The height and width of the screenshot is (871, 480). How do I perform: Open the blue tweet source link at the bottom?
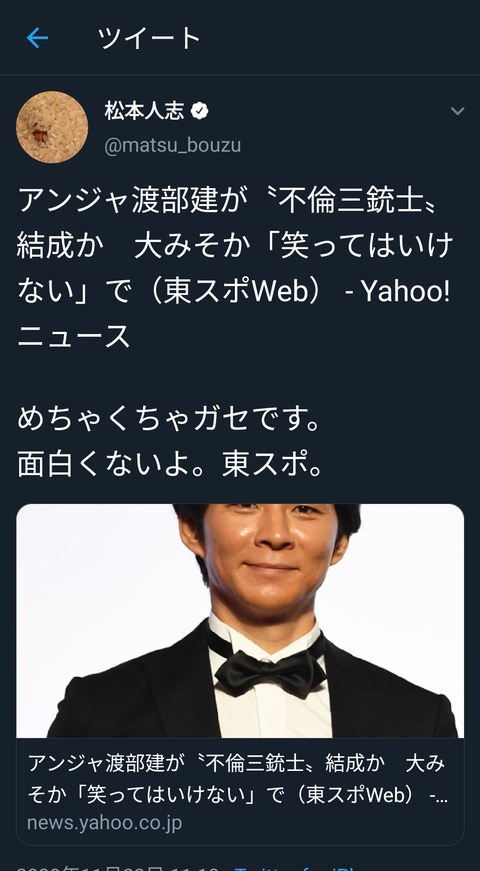tap(294, 867)
